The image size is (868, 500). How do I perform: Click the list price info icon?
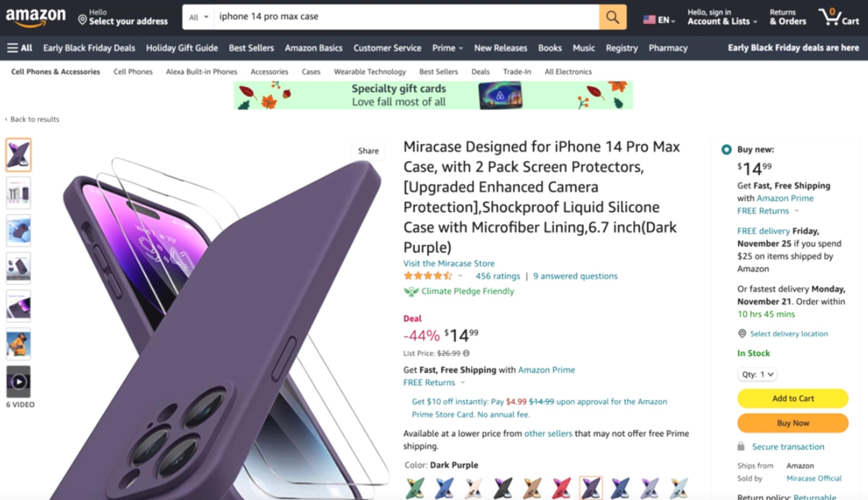click(x=466, y=353)
